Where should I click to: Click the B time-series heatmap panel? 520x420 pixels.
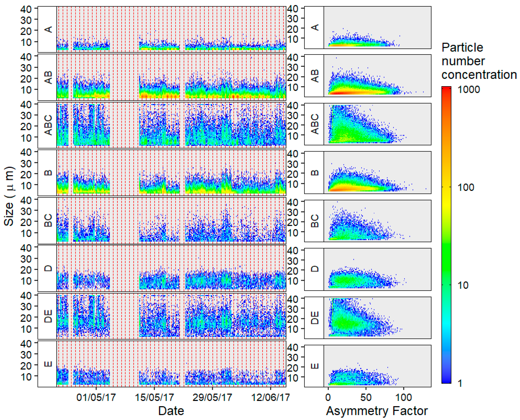click(171, 173)
